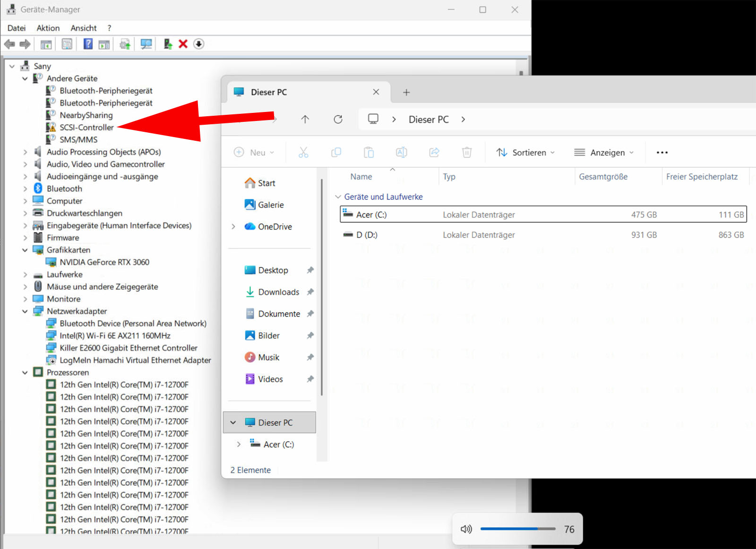The height and width of the screenshot is (549, 756).
Task: Sort by the Gesamtgröße column header
Action: pos(603,177)
